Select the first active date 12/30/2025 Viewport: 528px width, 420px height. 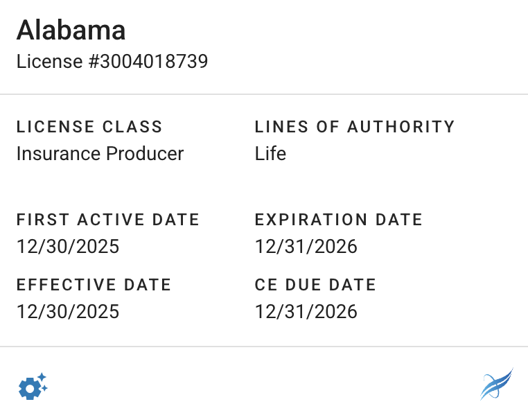(x=68, y=247)
